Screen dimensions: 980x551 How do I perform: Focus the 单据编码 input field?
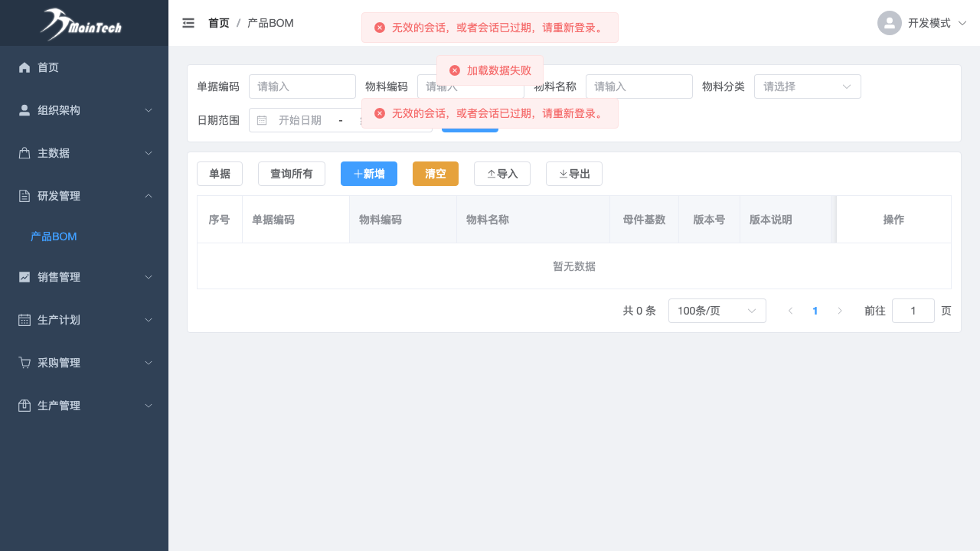tap(302, 86)
